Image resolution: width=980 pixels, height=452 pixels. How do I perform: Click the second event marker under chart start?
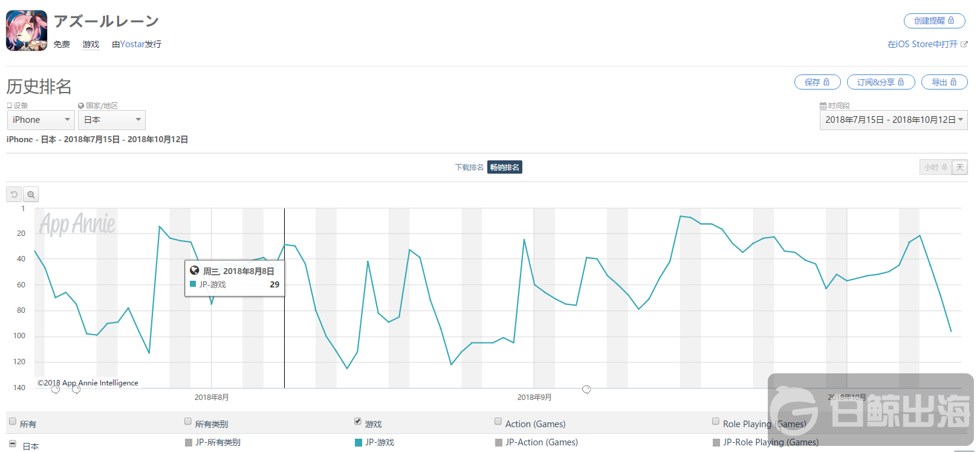tap(76, 389)
